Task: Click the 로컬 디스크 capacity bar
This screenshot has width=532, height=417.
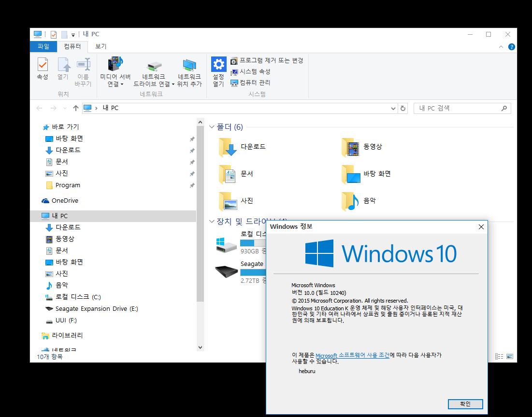Action: point(253,243)
